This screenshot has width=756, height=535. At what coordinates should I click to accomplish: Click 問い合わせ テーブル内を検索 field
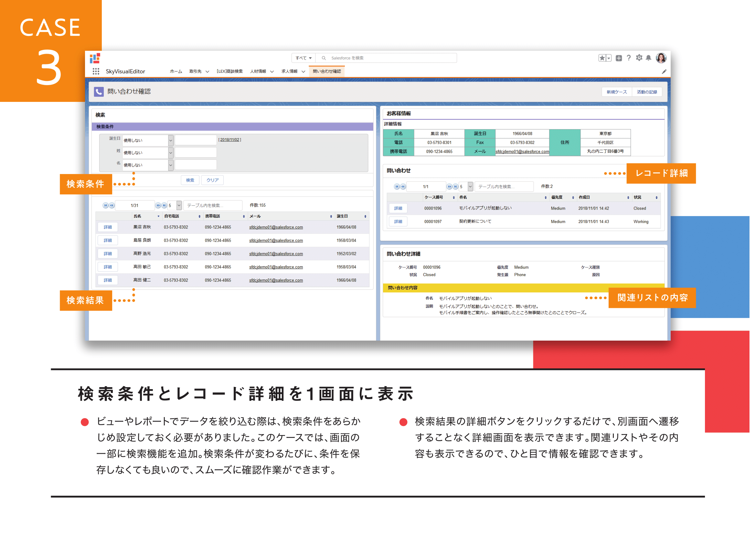504,186
